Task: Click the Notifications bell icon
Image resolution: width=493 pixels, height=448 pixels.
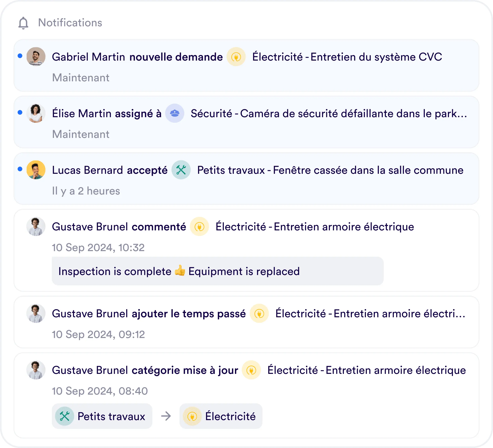Action: pos(24,23)
